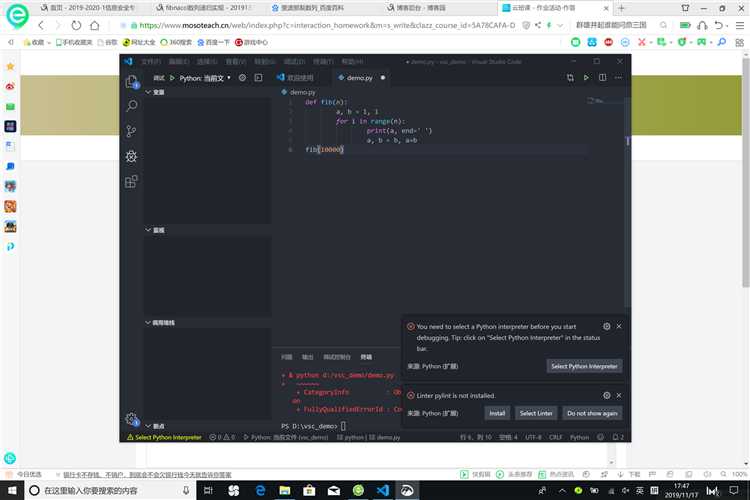
Task: Click the browser undo-close arrow icon
Action: pyautogui.click(x=718, y=25)
